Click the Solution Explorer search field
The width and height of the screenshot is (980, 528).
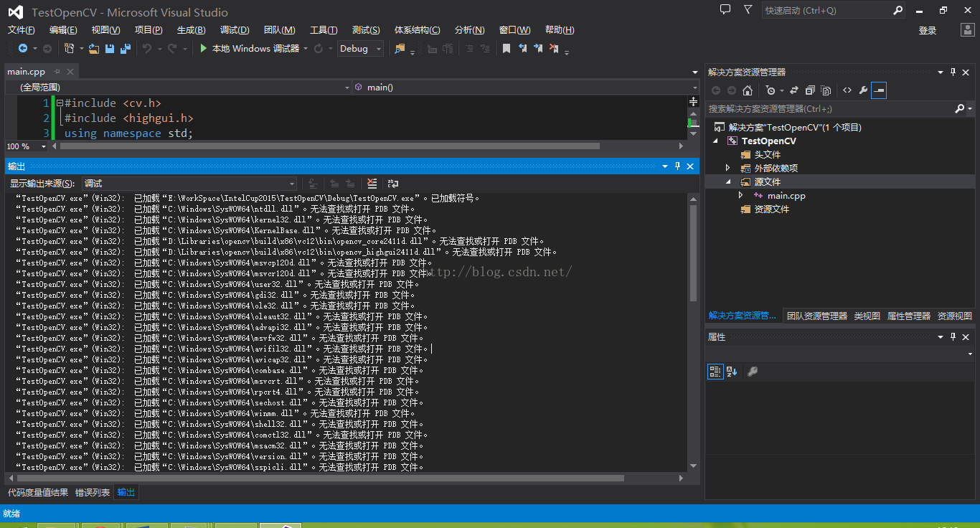[831, 108]
